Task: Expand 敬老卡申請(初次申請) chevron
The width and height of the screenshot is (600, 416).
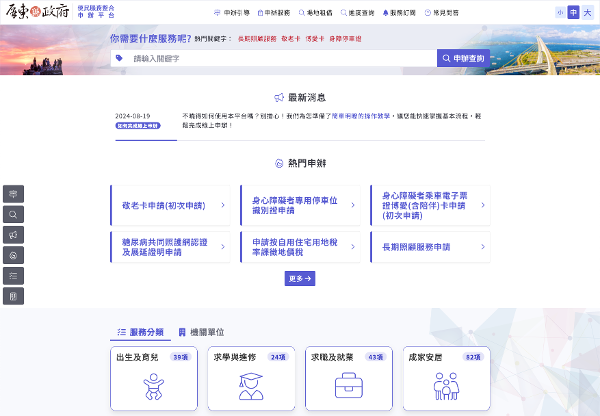Action: pos(222,204)
